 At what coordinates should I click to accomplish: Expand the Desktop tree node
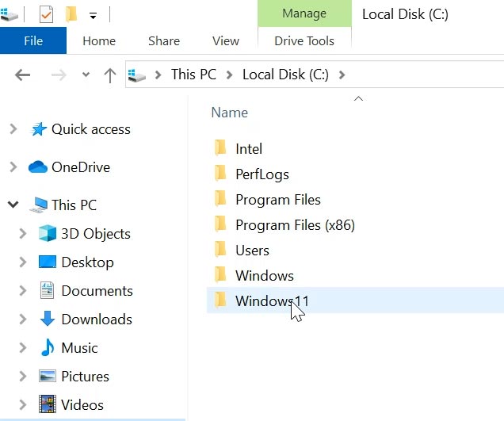(22, 262)
